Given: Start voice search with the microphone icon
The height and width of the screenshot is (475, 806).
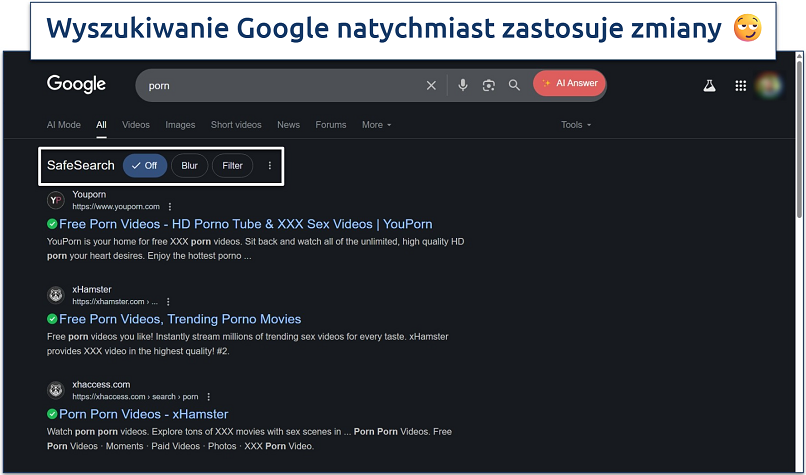Looking at the screenshot, I should (x=462, y=86).
